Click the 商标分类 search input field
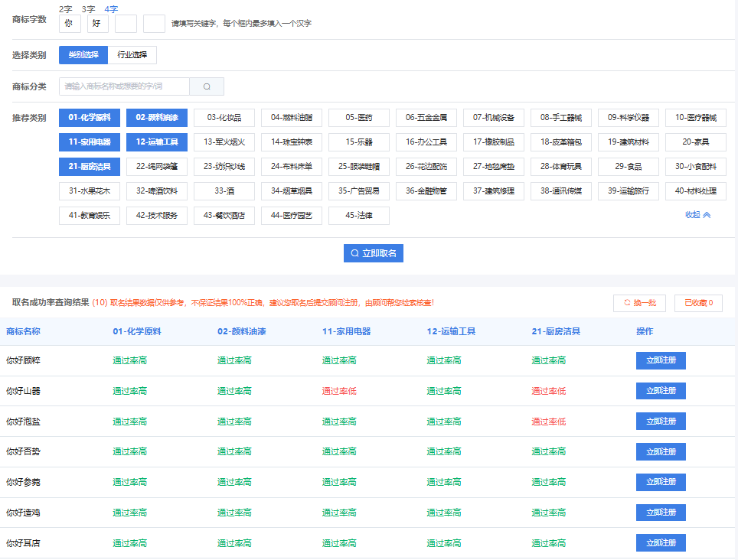Screen dimensions: 738x560 [x=124, y=86]
